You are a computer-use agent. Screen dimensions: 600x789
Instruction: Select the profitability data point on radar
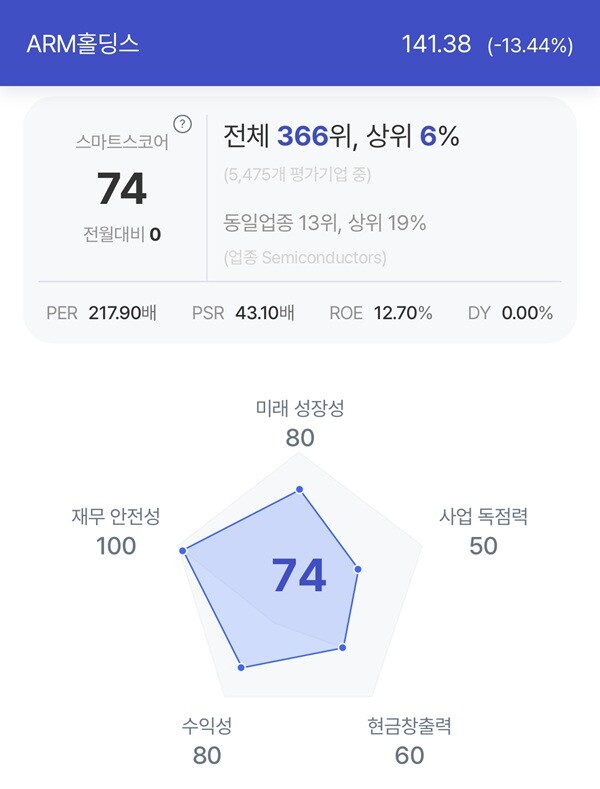241,667
